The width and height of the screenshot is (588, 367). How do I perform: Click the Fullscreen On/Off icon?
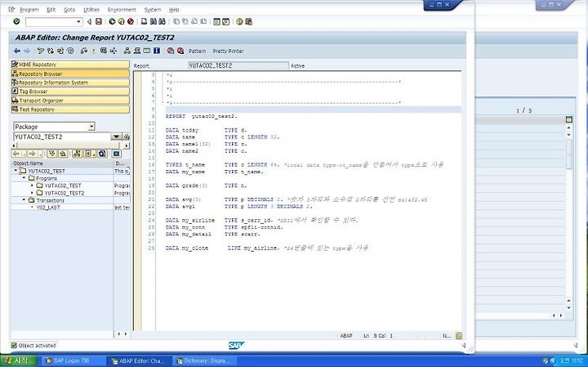pos(147,51)
